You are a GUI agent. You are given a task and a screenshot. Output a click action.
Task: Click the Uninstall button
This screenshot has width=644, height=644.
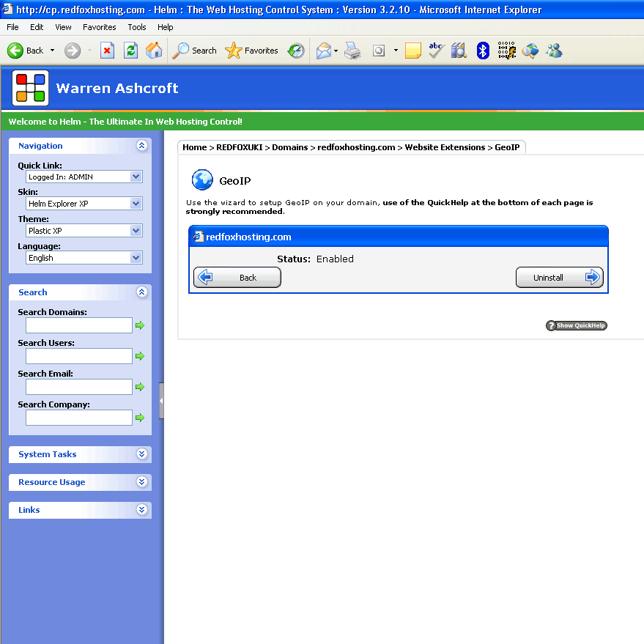560,277
